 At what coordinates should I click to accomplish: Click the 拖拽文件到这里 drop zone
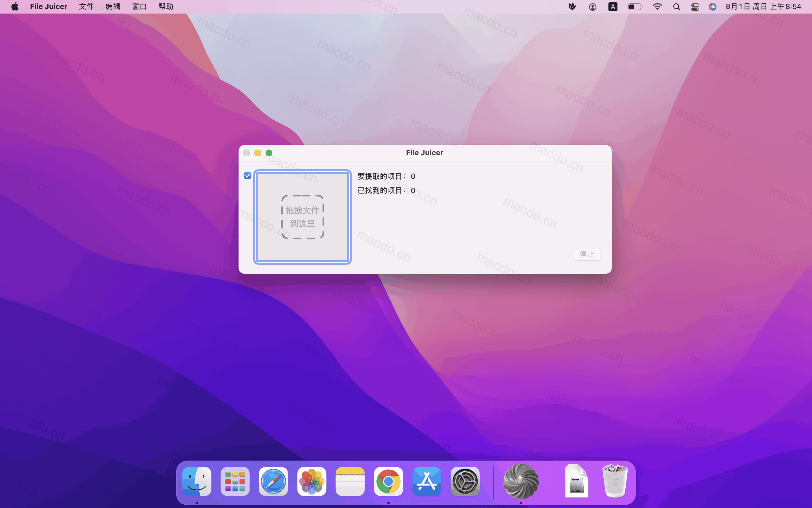tap(302, 217)
